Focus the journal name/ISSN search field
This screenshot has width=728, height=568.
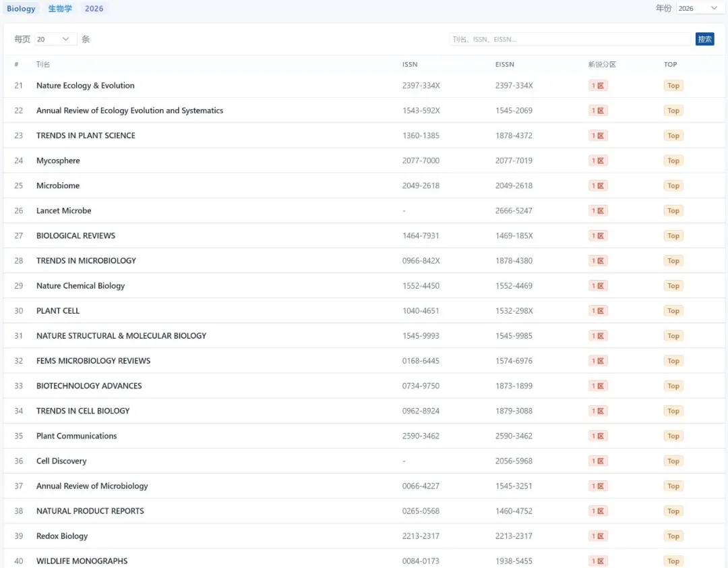pos(570,39)
